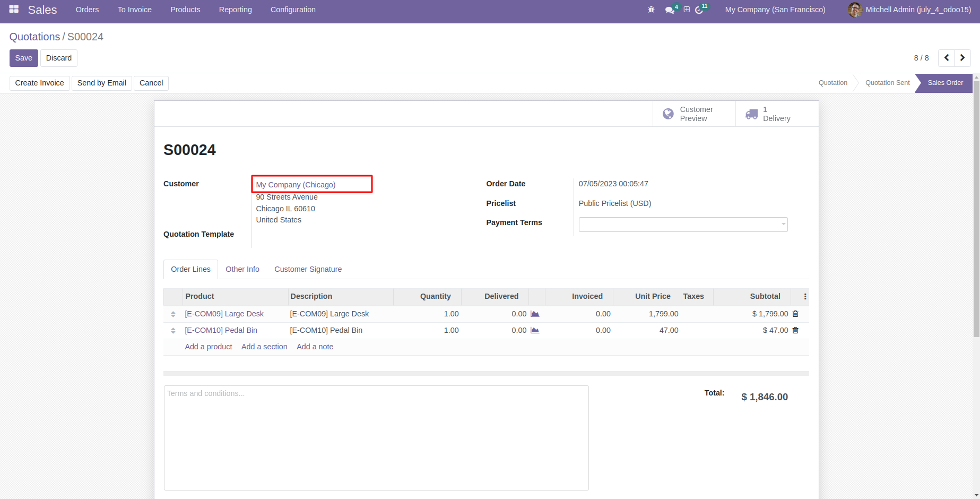Image resolution: width=980 pixels, height=499 pixels.
Task: Go to the next record arrow
Action: coord(962,58)
